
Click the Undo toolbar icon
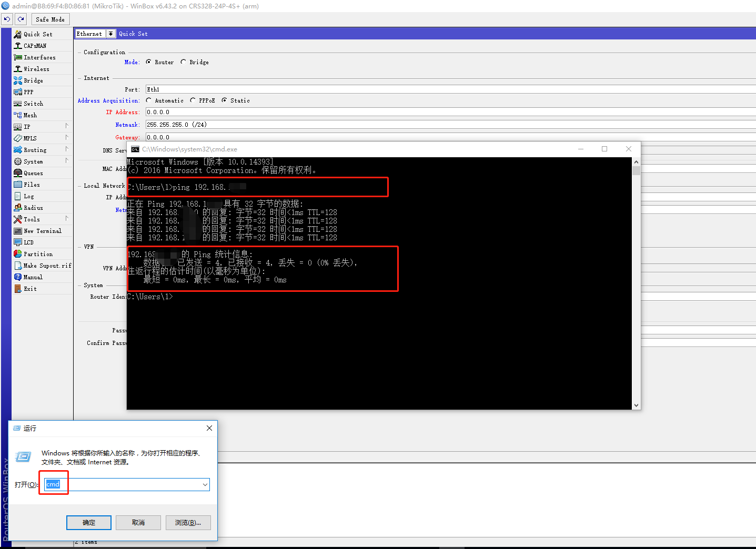tap(7, 19)
